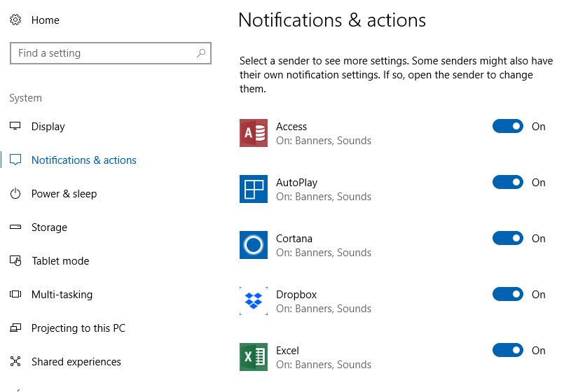Click the Storage drive icon
Image resolution: width=571 pixels, height=392 pixels.
click(15, 227)
